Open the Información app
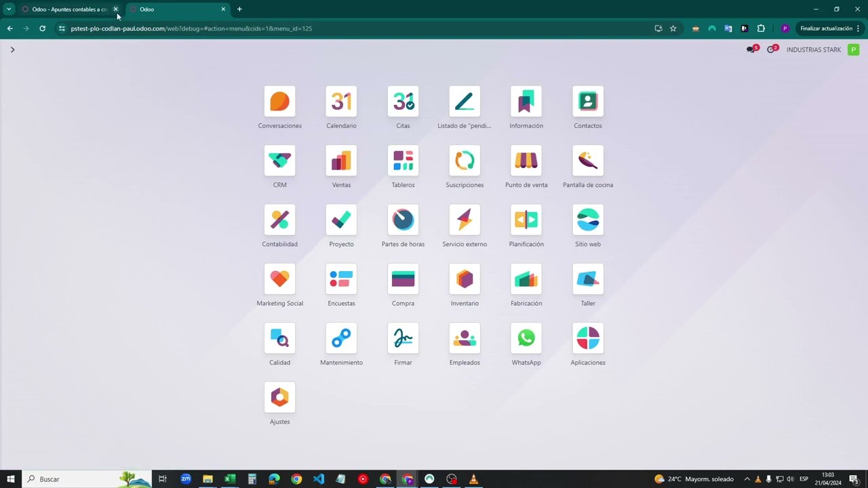868x488 pixels. pos(526,102)
